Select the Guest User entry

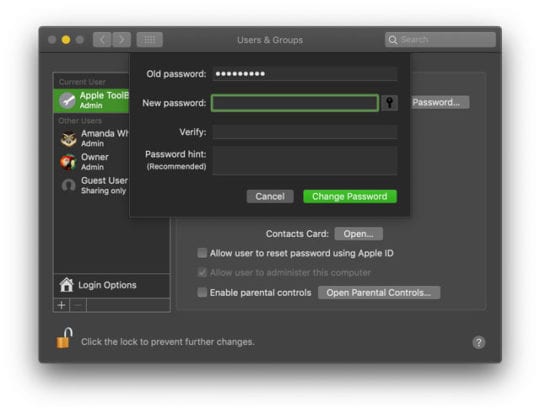(x=91, y=185)
